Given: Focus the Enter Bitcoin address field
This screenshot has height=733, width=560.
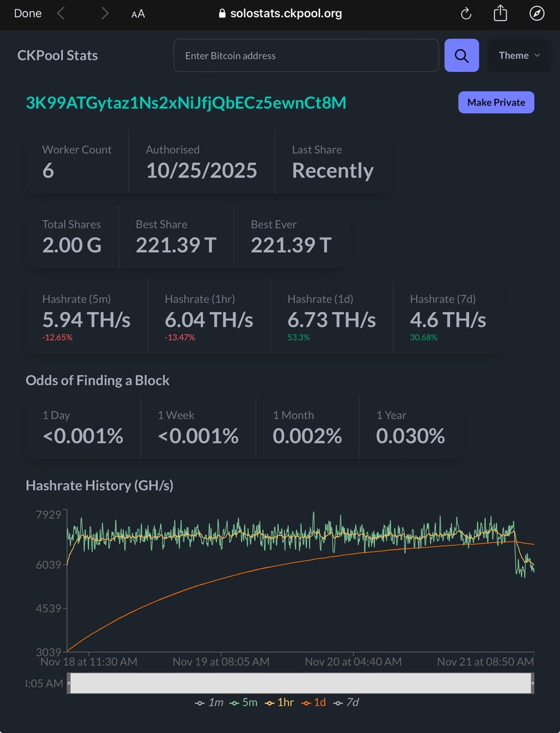Looking at the screenshot, I should [x=306, y=56].
